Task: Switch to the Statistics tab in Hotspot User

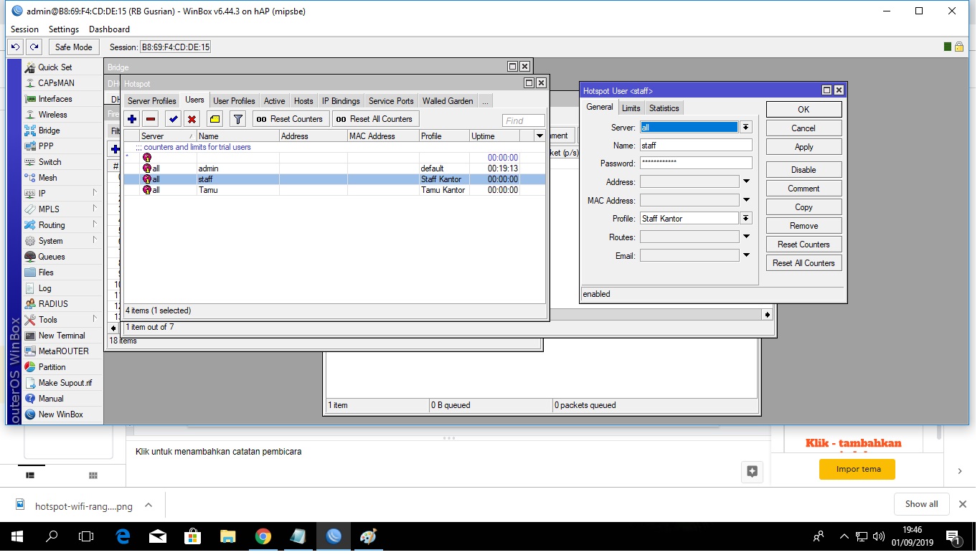Action: click(664, 108)
